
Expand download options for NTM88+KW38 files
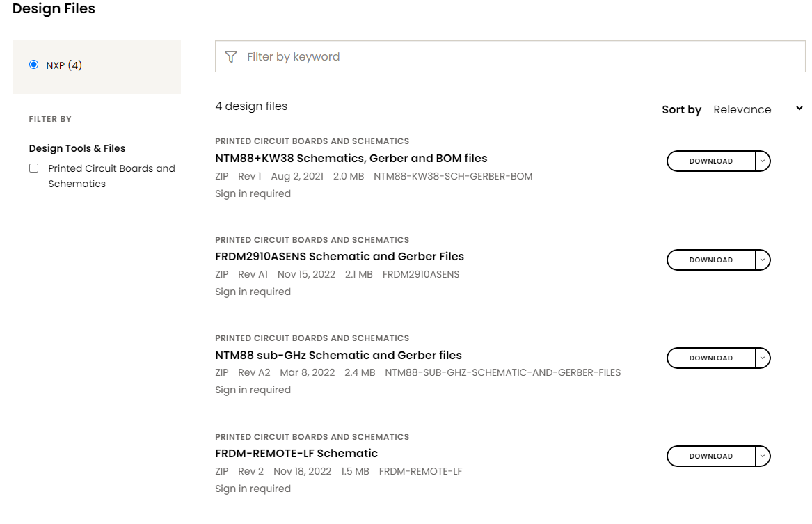pos(763,161)
